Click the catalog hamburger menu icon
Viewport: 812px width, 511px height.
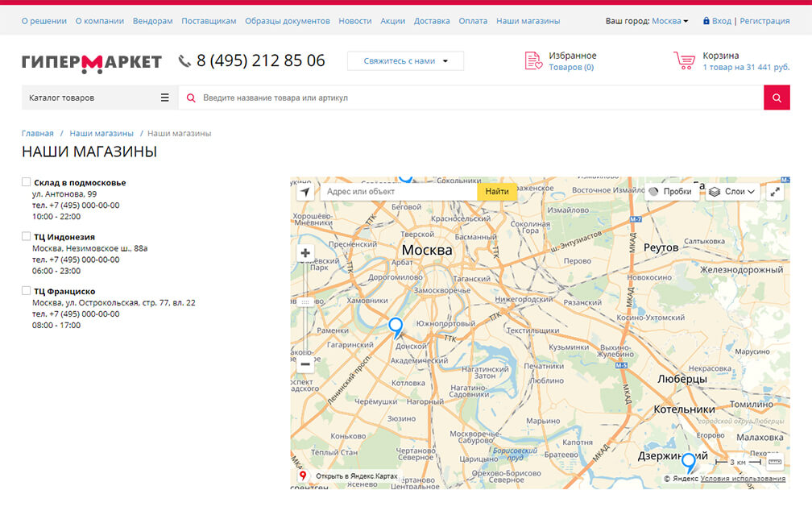pyautogui.click(x=164, y=98)
